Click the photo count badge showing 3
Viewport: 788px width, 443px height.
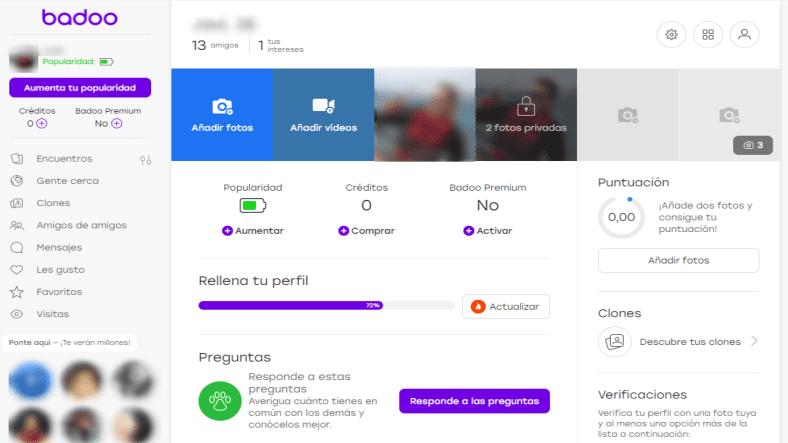point(753,145)
